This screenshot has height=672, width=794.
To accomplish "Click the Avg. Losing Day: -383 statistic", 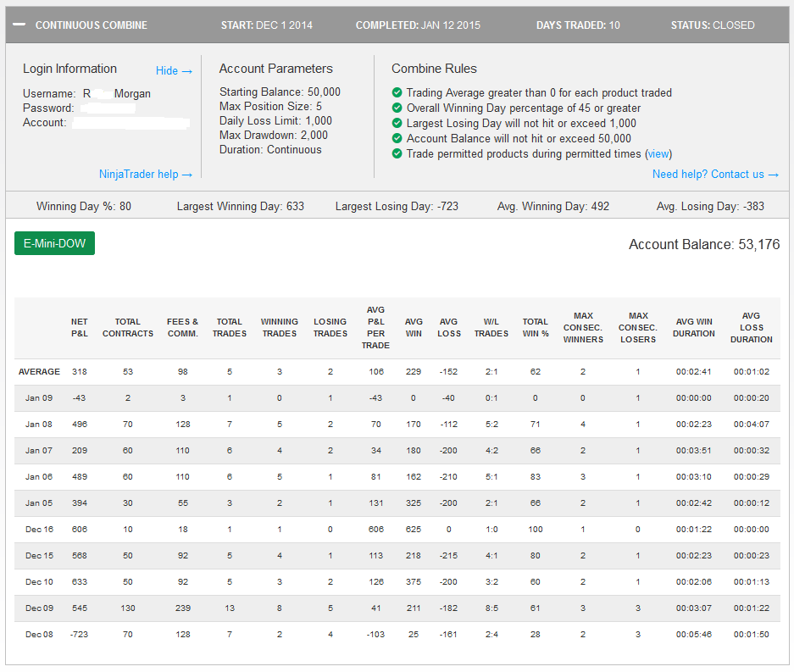I will coord(710,207).
